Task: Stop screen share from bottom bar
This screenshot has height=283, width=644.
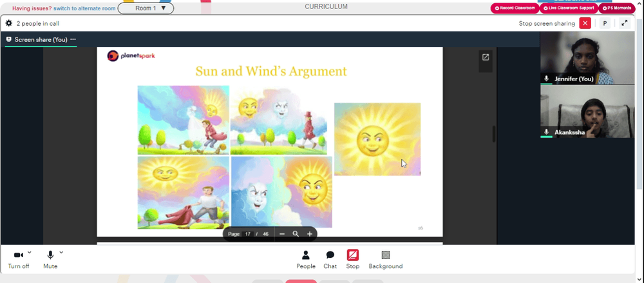Action: 352,260
